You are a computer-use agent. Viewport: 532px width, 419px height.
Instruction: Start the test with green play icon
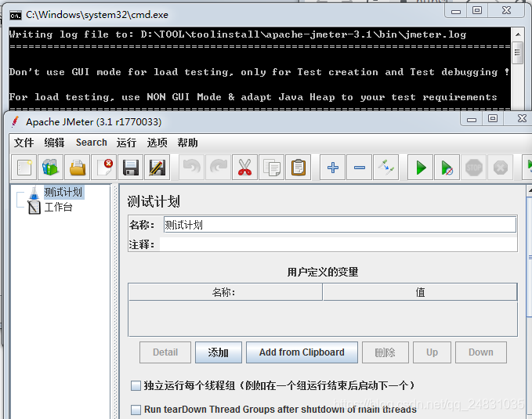pyautogui.click(x=421, y=168)
